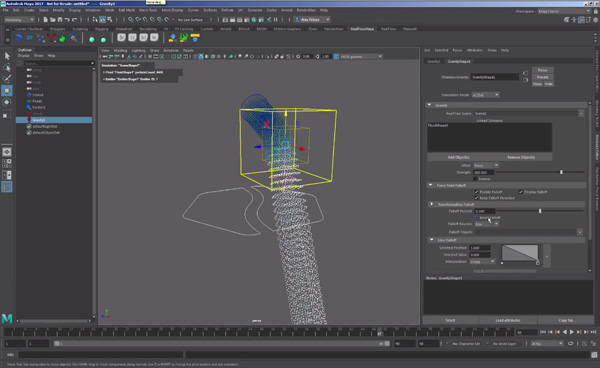Click the yellow-blue export arrow shelf icon
The image size is (600, 368).
[x=173, y=37]
